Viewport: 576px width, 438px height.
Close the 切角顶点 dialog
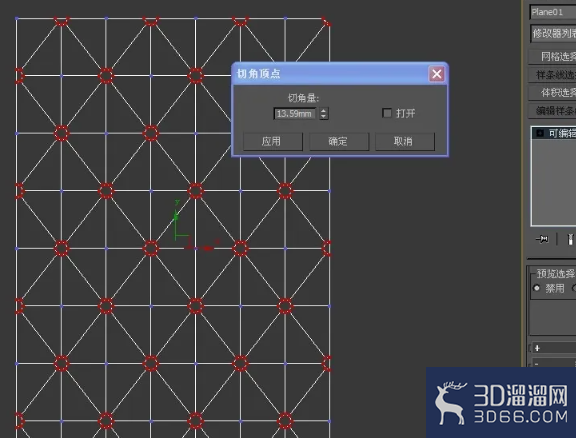click(437, 74)
